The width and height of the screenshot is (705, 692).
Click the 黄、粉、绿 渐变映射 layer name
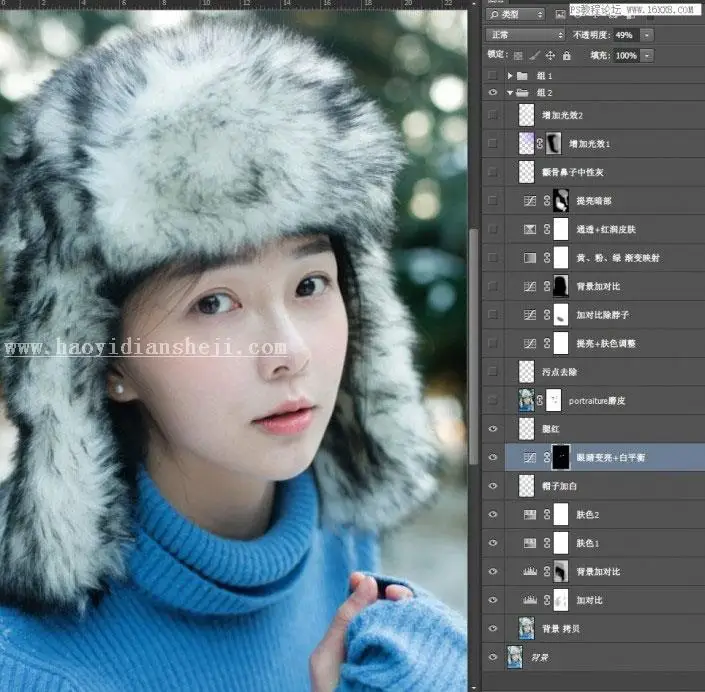click(x=618, y=258)
